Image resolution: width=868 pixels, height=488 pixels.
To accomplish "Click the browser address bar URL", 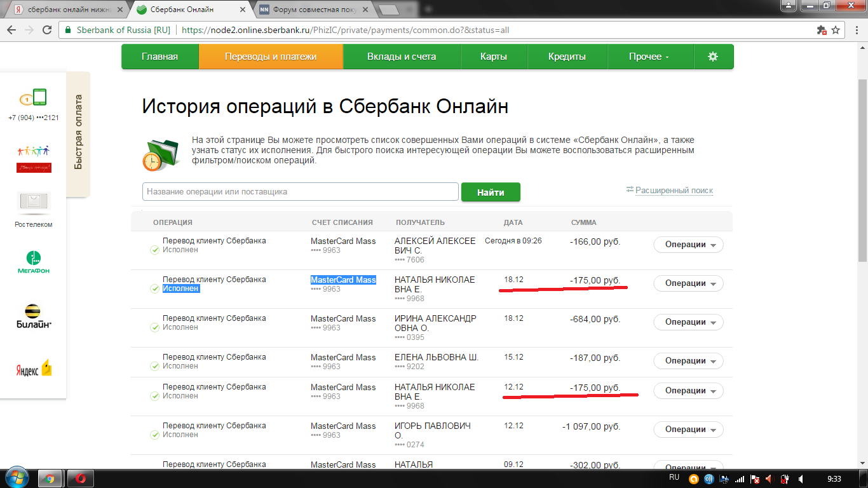I will coord(346,30).
